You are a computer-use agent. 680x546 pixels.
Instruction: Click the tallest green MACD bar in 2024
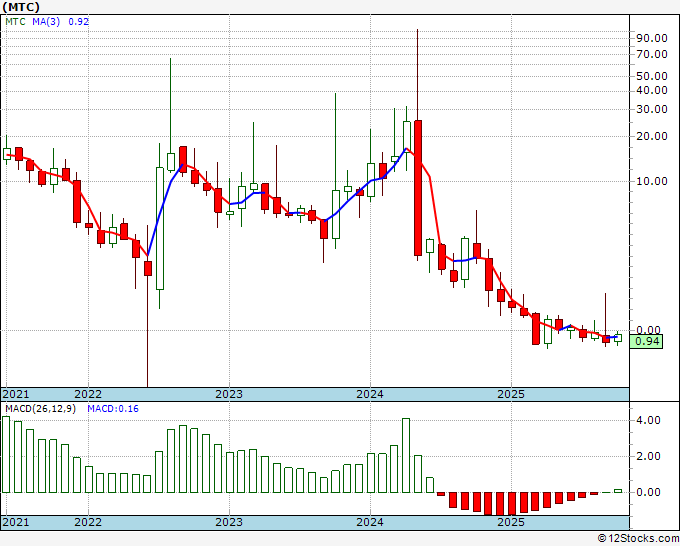point(406,455)
